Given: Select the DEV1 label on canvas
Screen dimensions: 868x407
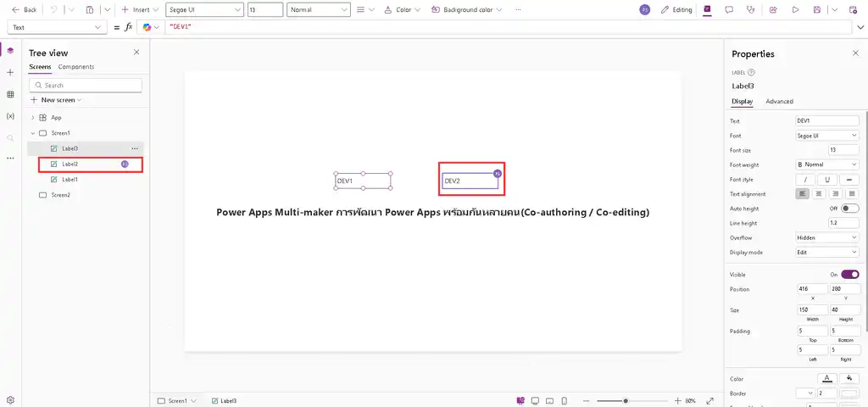Looking at the screenshot, I should (x=363, y=181).
